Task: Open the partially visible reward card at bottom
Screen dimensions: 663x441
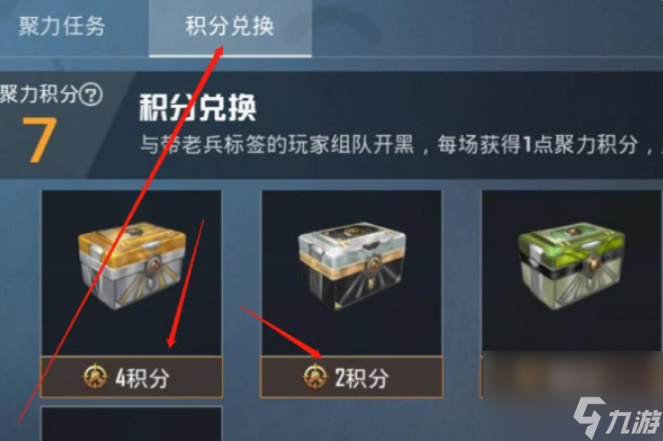Action: point(132,424)
